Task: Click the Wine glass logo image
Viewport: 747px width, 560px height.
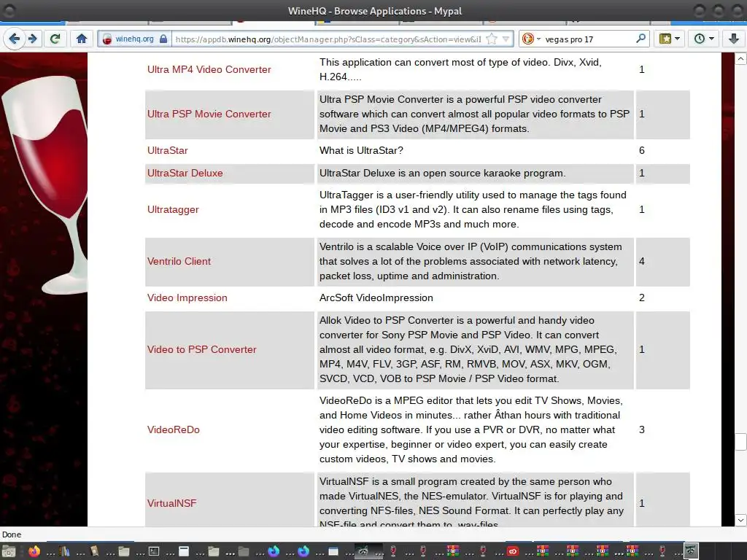Action: 45,186
